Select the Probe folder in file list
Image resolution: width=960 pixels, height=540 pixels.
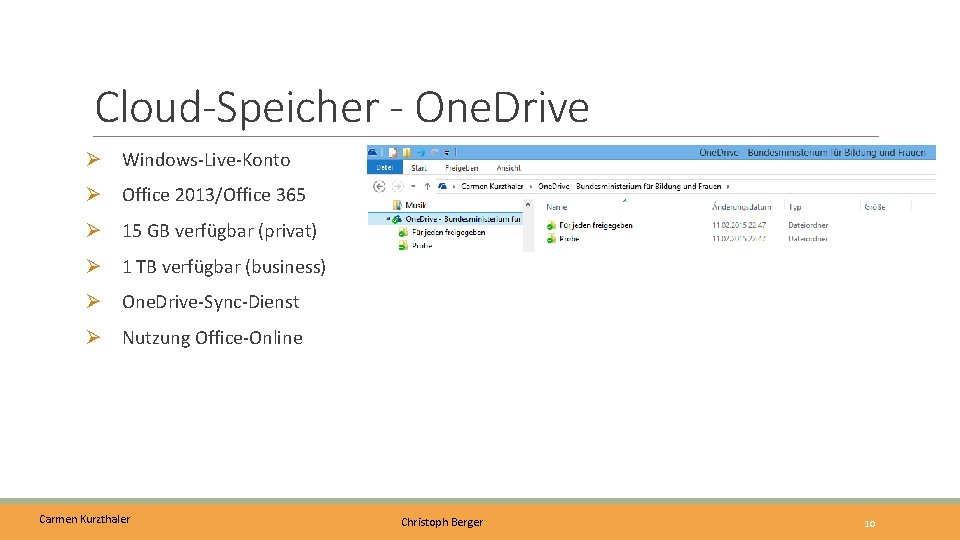pos(563,239)
